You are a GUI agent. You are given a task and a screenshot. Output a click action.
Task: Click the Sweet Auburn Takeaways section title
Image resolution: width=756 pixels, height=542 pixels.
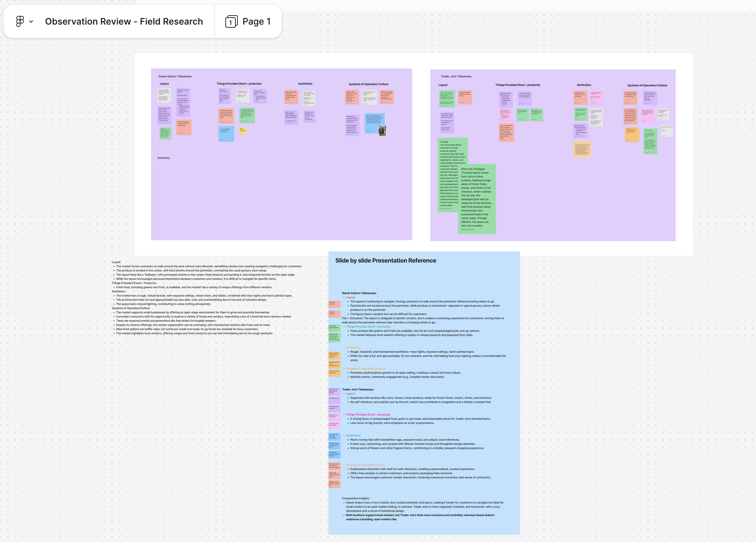coord(175,76)
